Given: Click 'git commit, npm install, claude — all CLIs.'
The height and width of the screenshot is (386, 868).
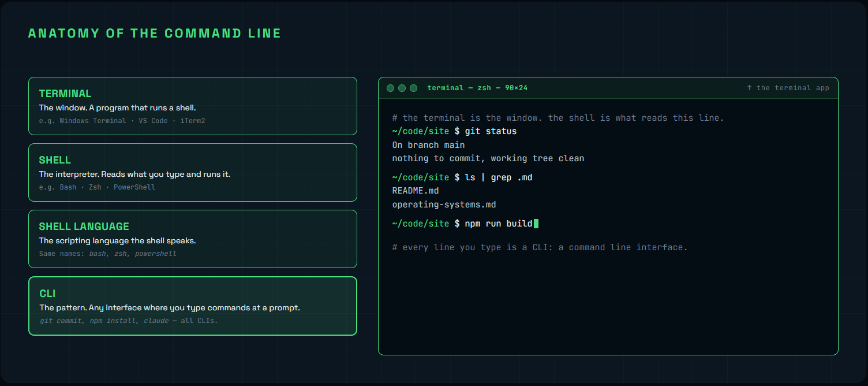Looking at the screenshot, I should point(129,321).
